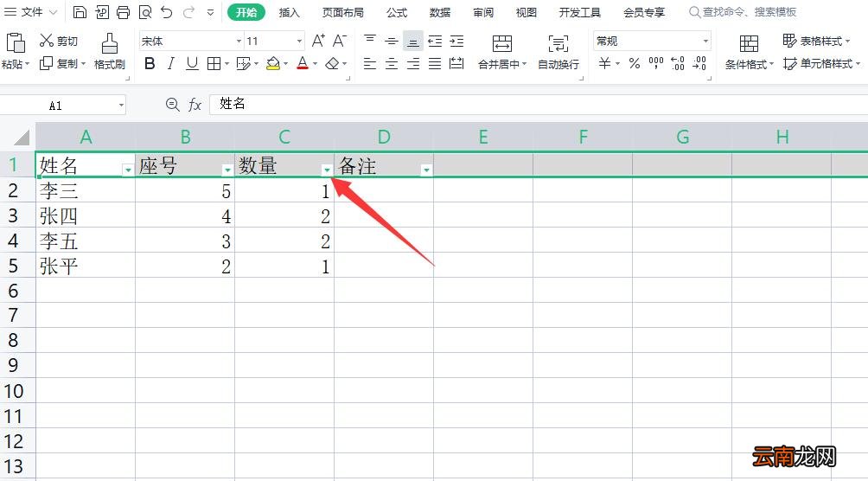The image size is (868, 481).
Task: Open the font size 11 dropdown
Action: [x=299, y=41]
